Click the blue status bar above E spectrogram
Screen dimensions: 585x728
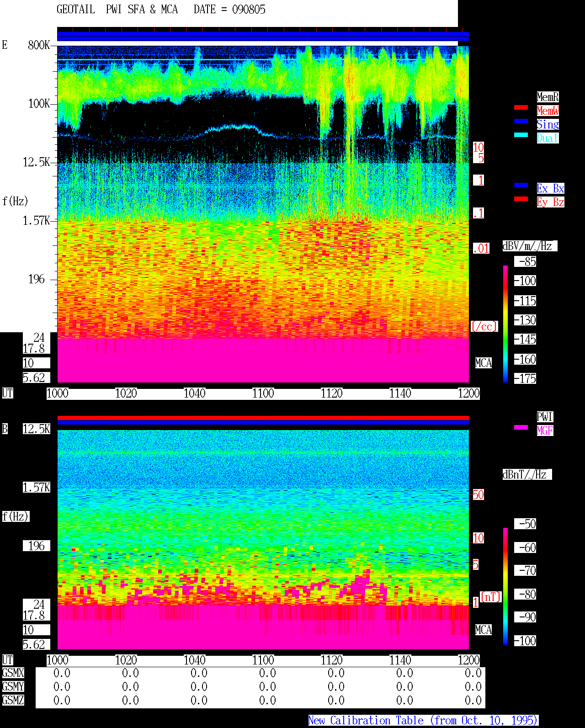click(263, 36)
